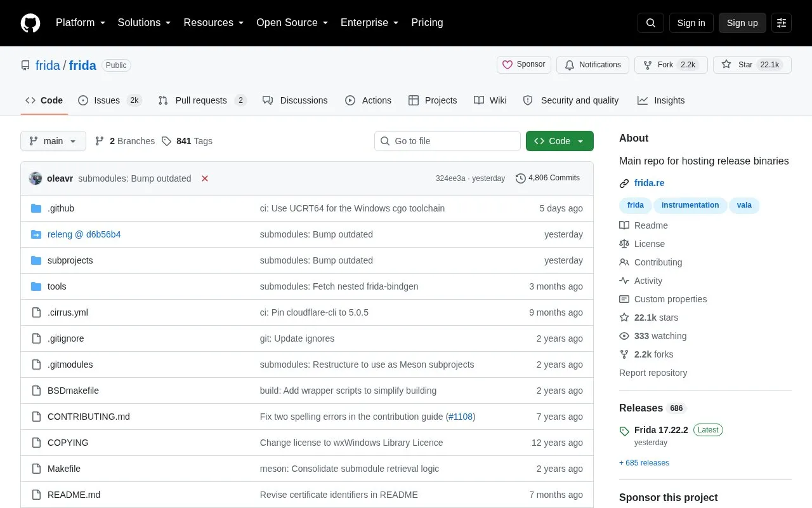Open the + 685 releases link
The height and width of the screenshot is (508, 812).
(644, 463)
